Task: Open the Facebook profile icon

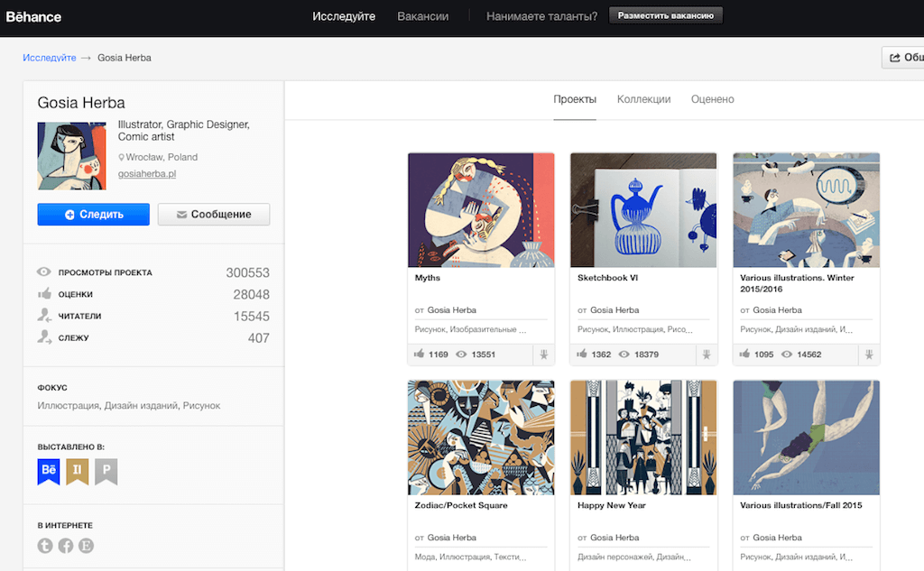Action: [x=66, y=546]
